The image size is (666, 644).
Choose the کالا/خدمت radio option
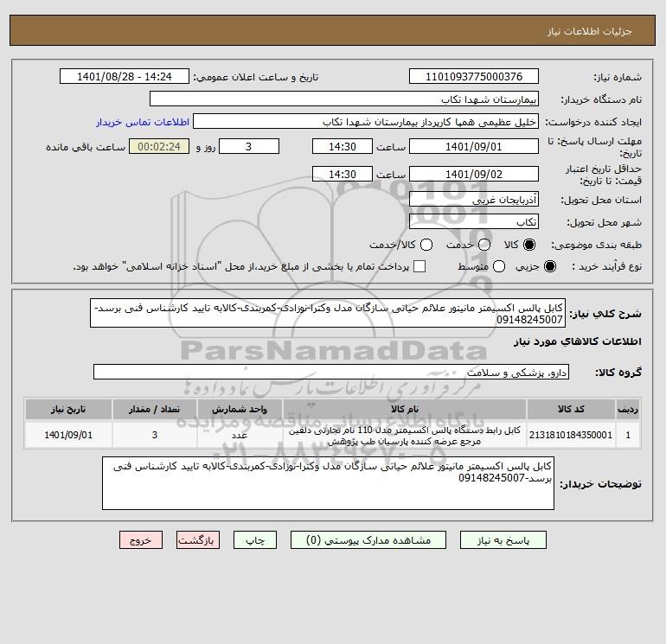(426, 245)
